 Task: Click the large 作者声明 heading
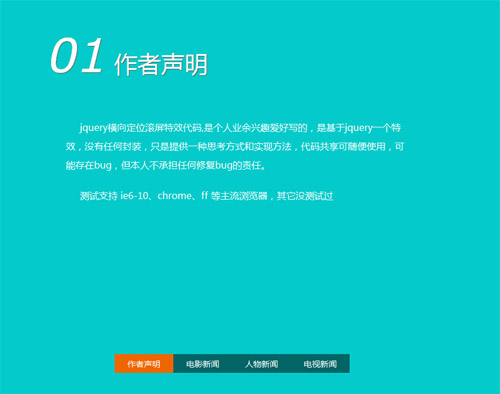click(161, 64)
